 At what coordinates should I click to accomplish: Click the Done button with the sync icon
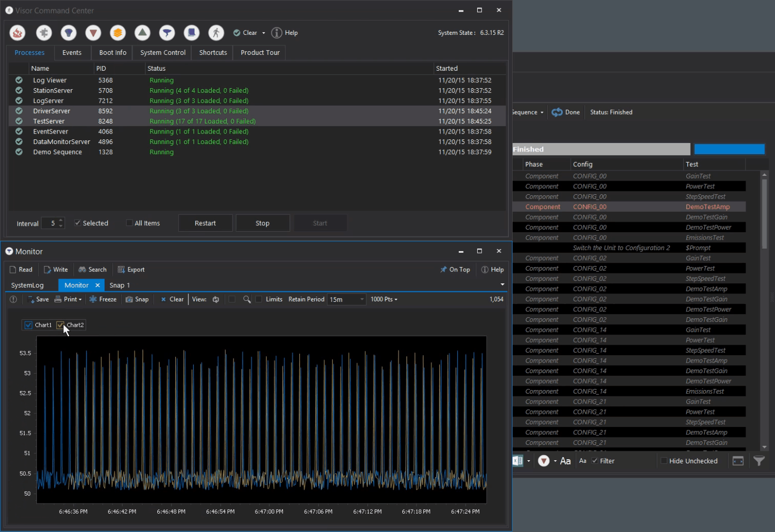(x=565, y=112)
